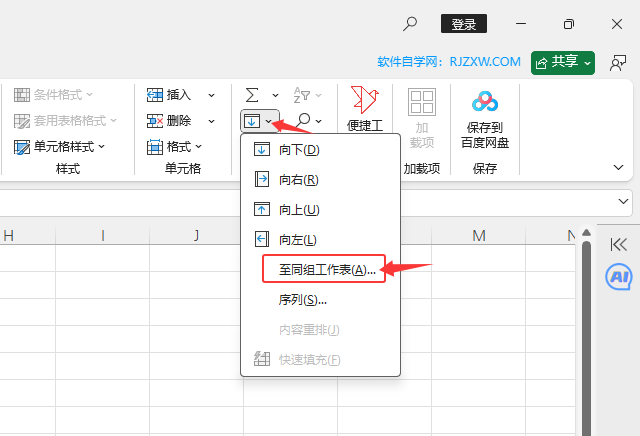
Task: Select column I header
Action: (x=102, y=236)
